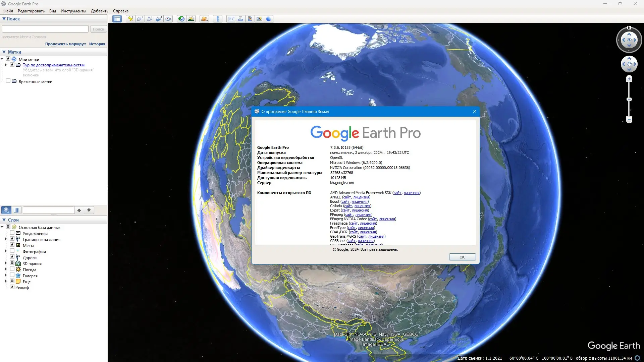Expand the Галерея layer tree
The image size is (644, 362).
point(6,276)
